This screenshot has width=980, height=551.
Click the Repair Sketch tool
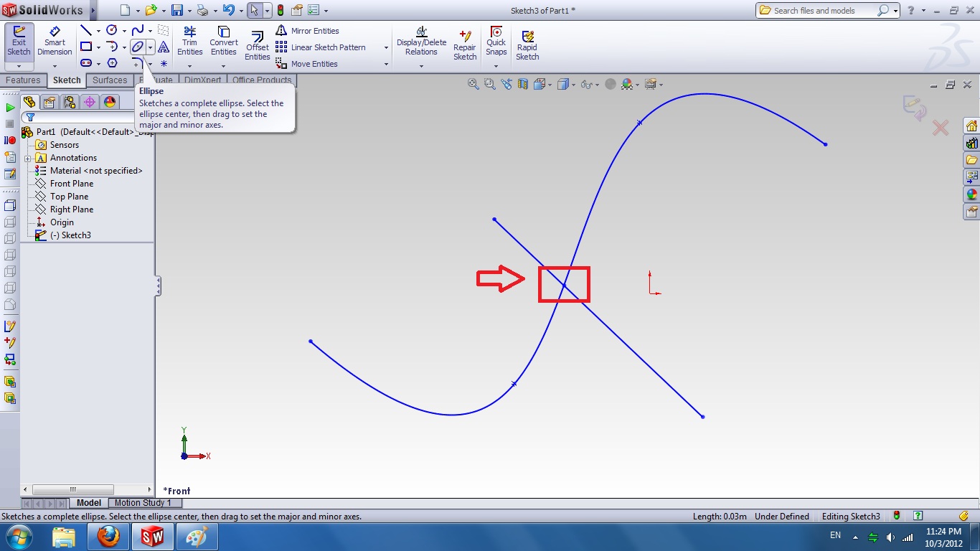click(465, 44)
